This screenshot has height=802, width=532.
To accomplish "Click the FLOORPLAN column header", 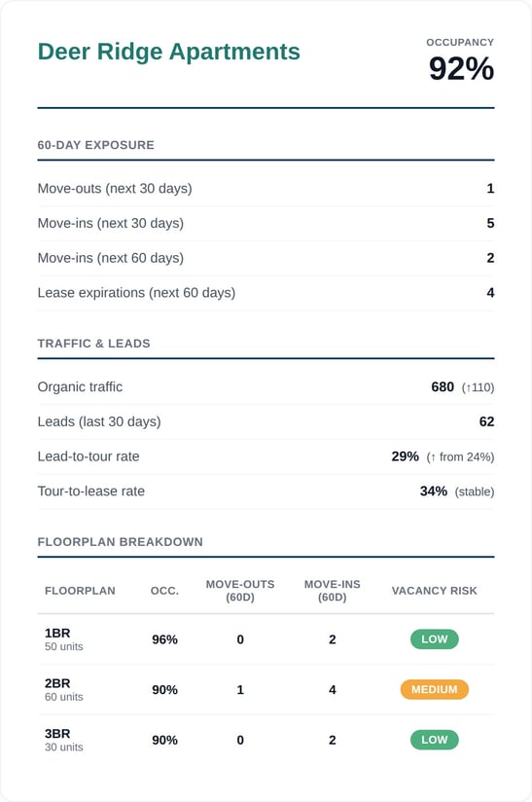I will tap(80, 591).
